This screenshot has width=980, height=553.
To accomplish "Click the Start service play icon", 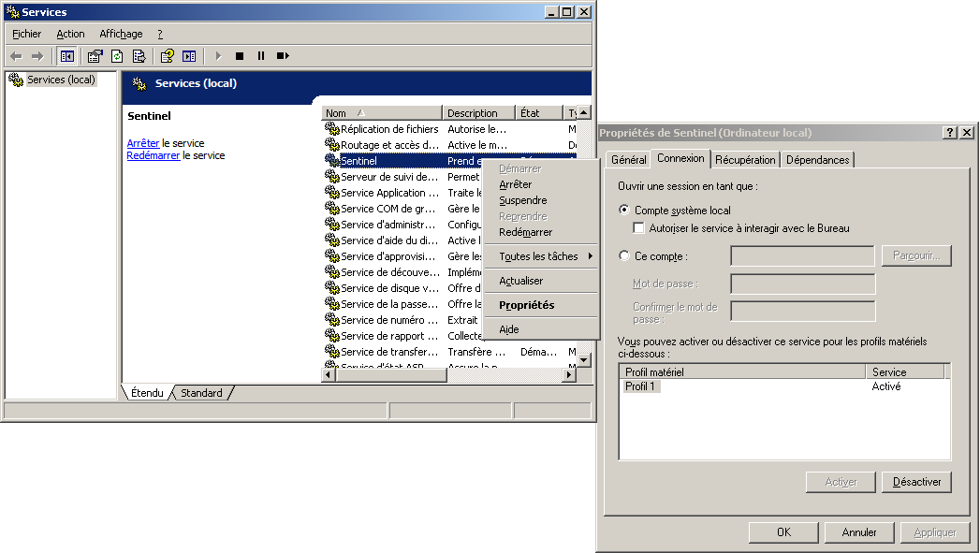I will 218,56.
